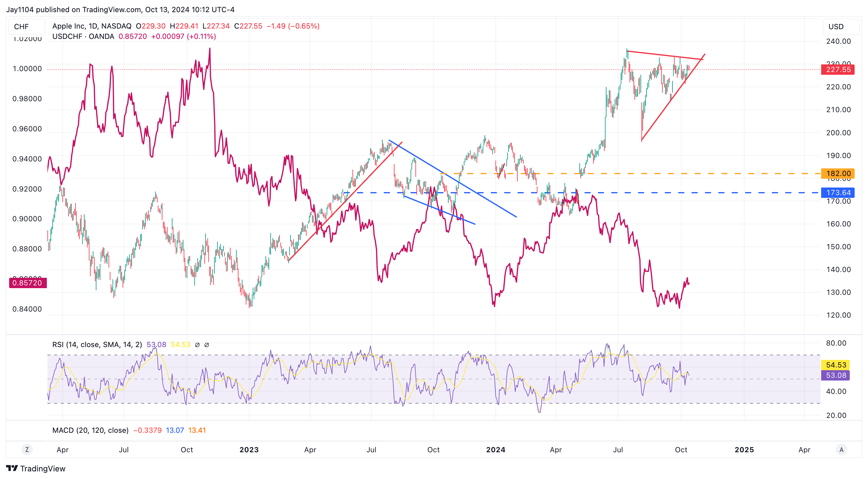
Task: Open the USD currency selector
Action: tap(841, 27)
